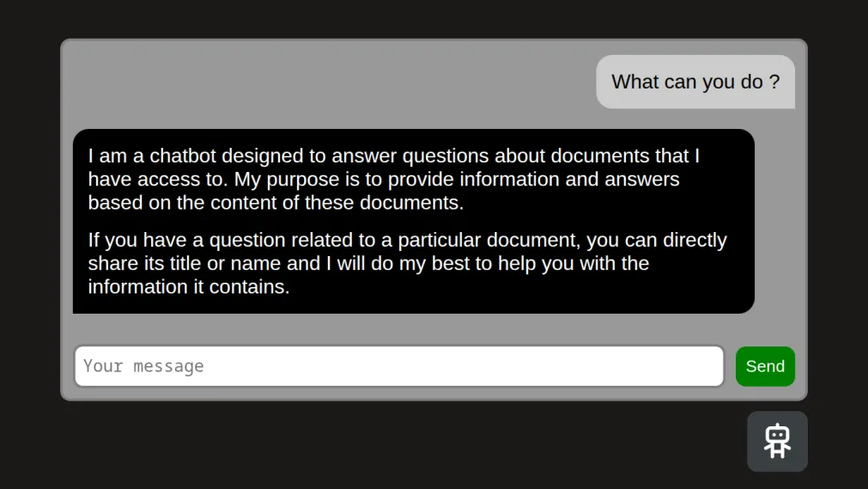
Task: Click the paragraph starting 'If you have a question'
Action: pyautogui.click(x=407, y=263)
